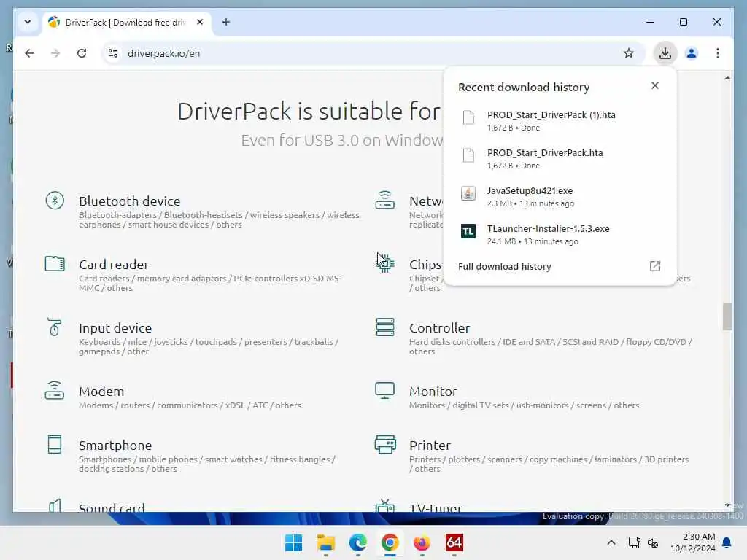Viewport: 747px width, 560px height.
Task: Open the Chrome profile avatar
Action: [692, 53]
